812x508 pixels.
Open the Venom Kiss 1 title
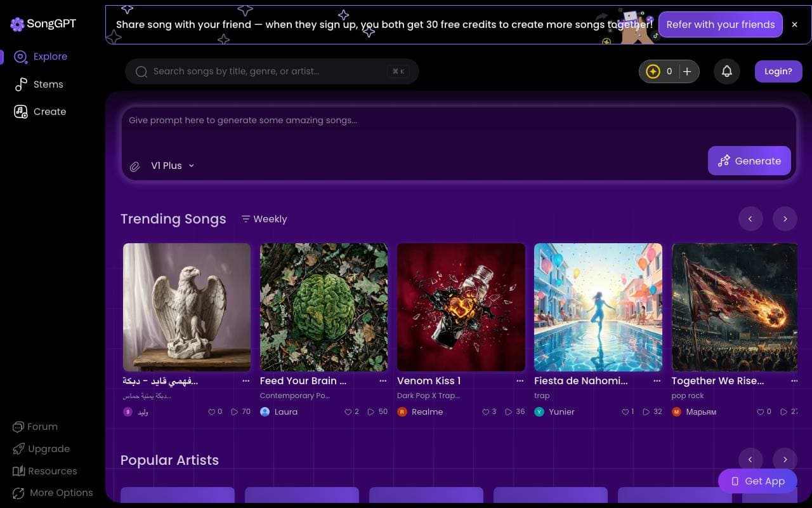pyautogui.click(x=429, y=381)
